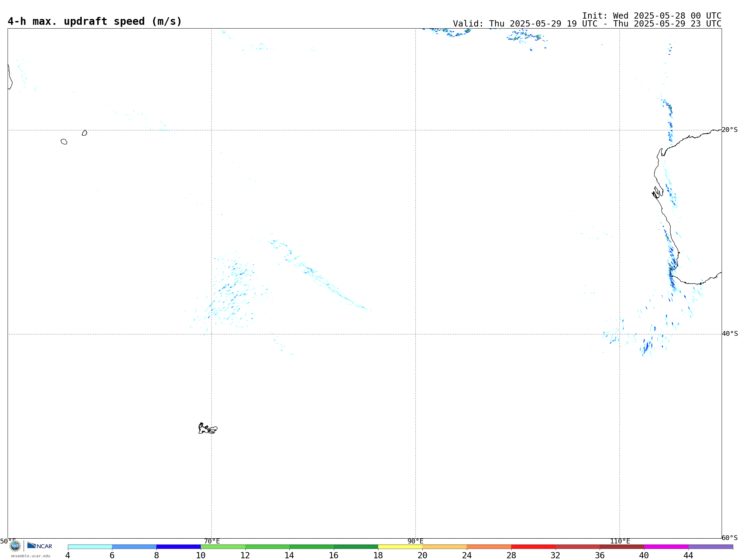Image resolution: width=744 pixels, height=560 pixels.
Task: Click the colorbar tick label 4
Action: (68, 556)
